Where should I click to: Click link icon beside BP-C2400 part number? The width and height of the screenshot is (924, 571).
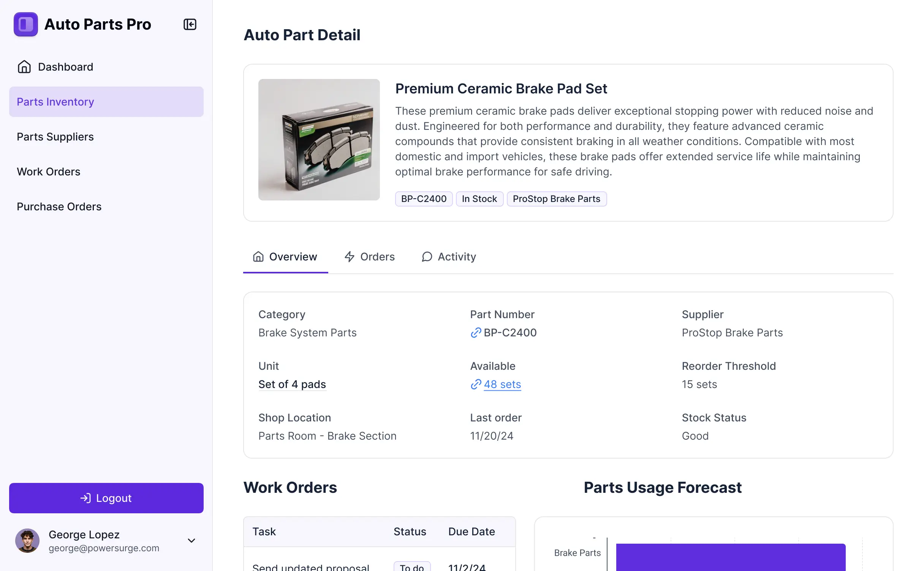[476, 333]
